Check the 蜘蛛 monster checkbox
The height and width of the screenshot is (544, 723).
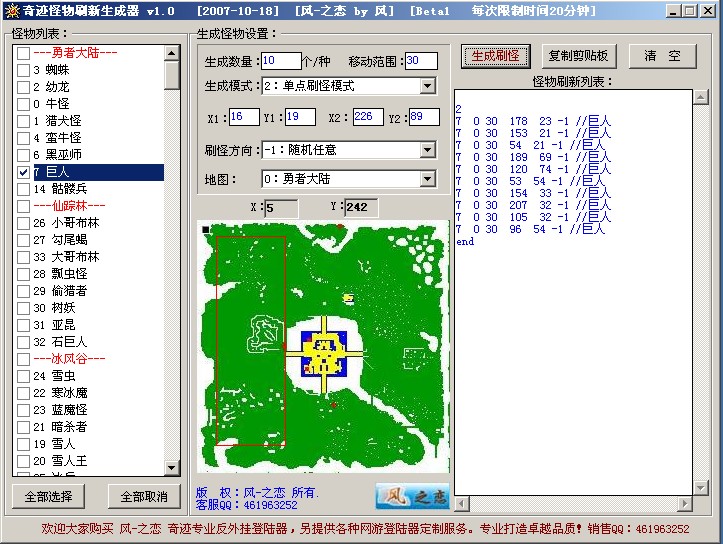pyautogui.click(x=23, y=70)
